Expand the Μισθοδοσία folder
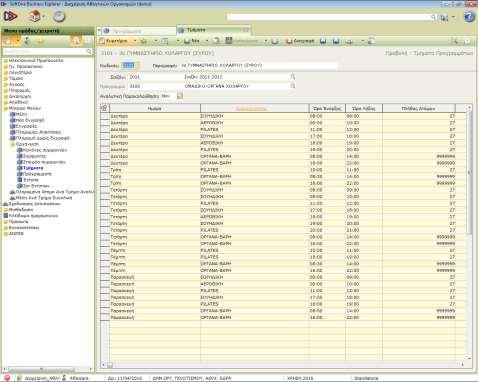Image resolution: width=478 pixels, height=382 pixels. click(x=6, y=210)
